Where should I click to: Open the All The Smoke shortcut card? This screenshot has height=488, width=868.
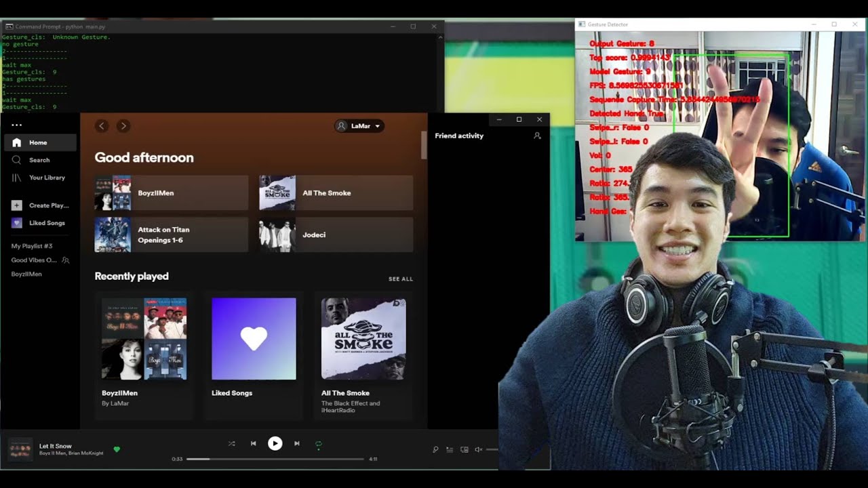(336, 193)
